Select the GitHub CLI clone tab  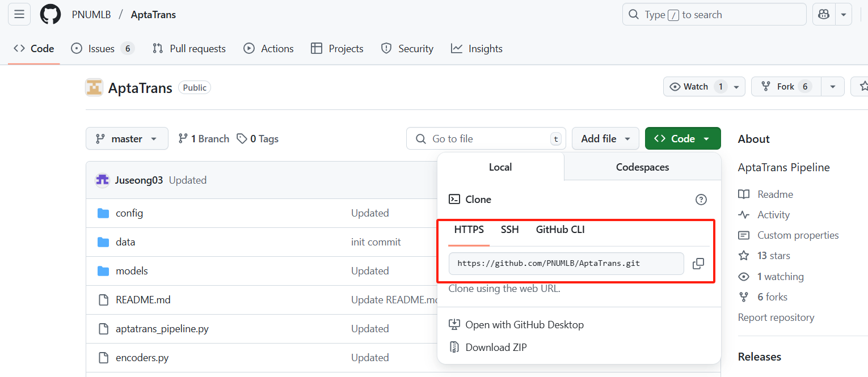point(560,230)
